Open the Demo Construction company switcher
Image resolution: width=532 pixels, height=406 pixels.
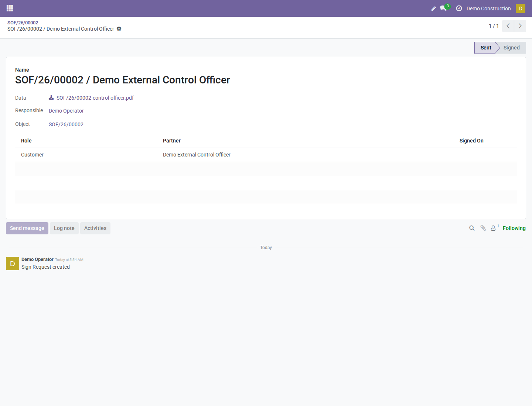coord(488,8)
